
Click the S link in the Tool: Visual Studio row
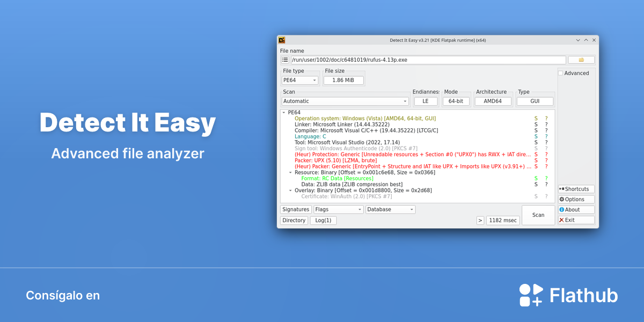coord(536,143)
